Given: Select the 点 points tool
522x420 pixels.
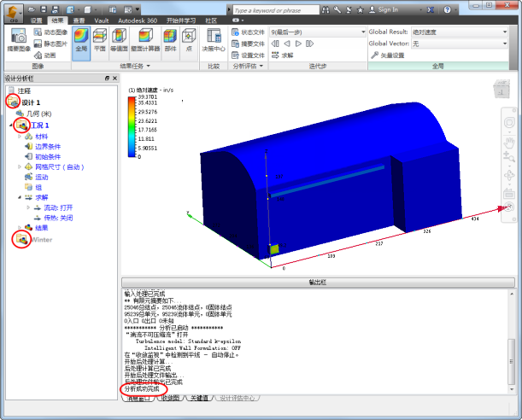Looking at the screenshot, I should [189, 41].
